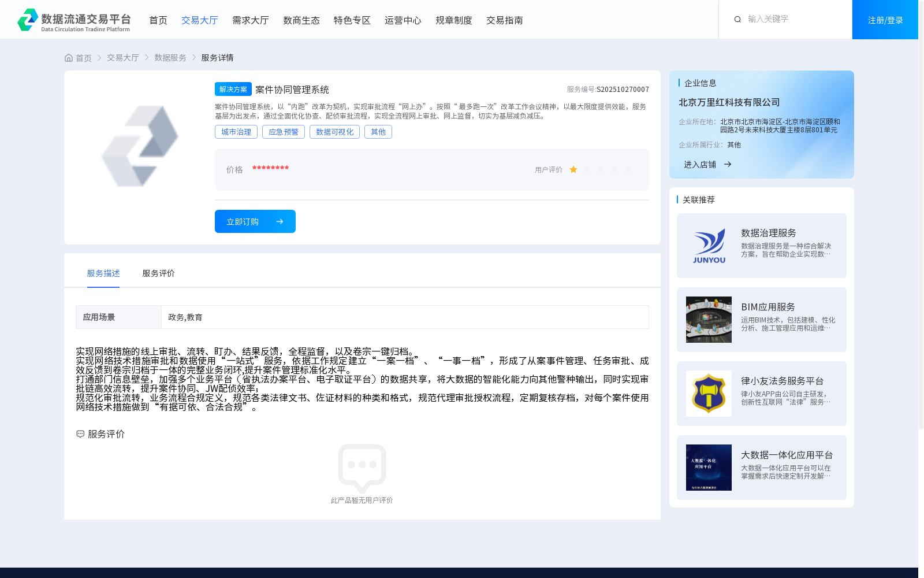Open 数据治理服务 recommendation title
The image size is (924, 578).
(x=769, y=233)
